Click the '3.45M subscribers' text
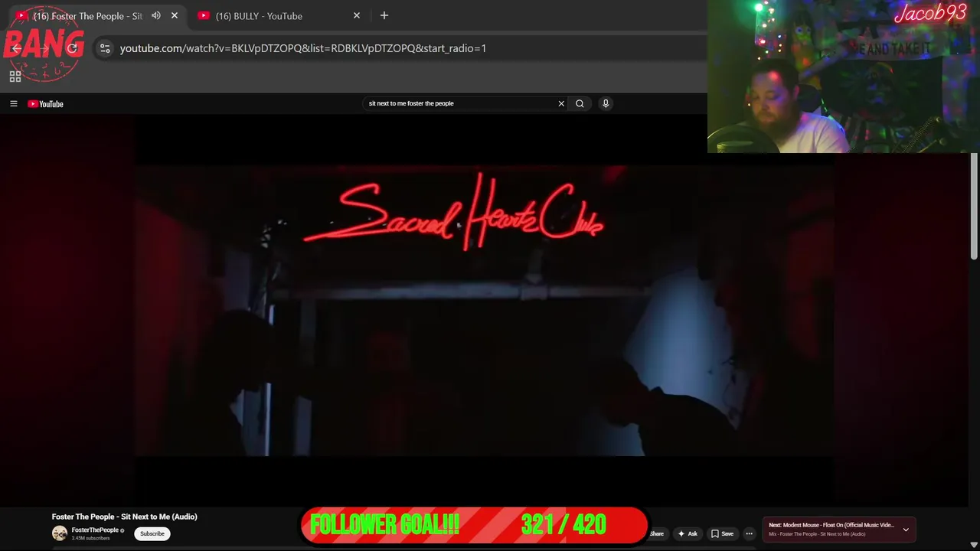 pos(91,539)
